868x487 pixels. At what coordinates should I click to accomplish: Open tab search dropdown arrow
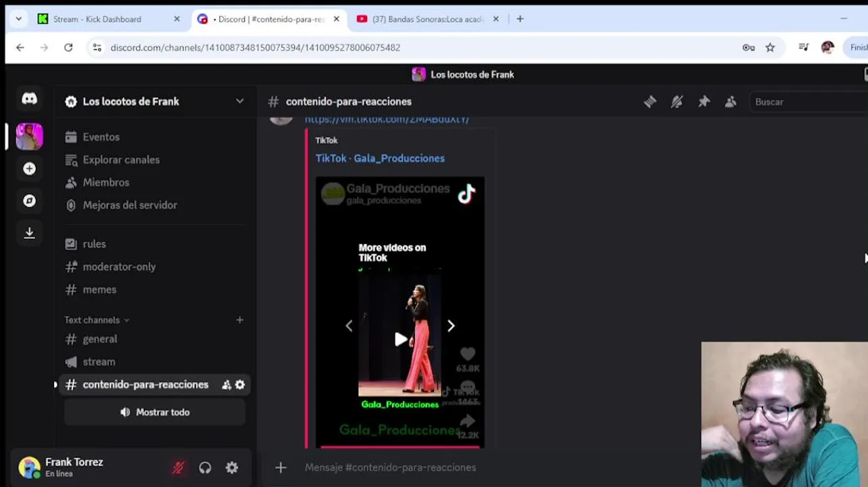[x=18, y=19]
